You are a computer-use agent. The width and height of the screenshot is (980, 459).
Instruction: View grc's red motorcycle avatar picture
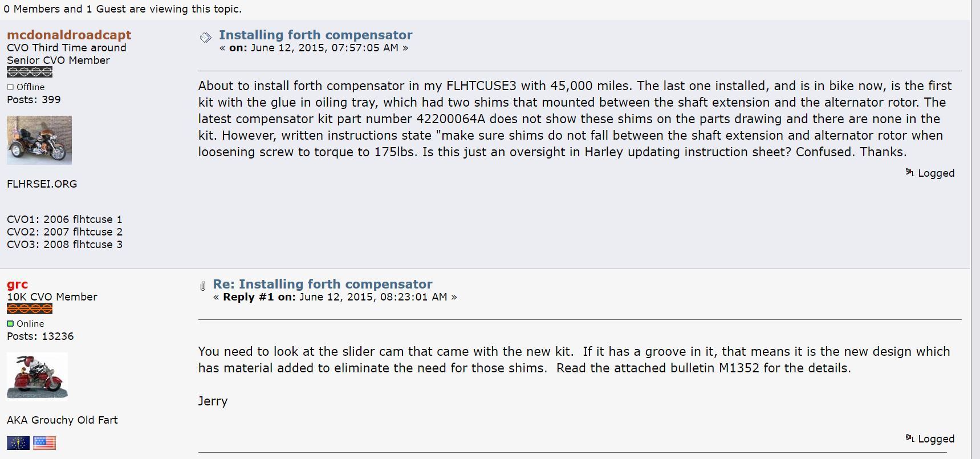[37, 376]
